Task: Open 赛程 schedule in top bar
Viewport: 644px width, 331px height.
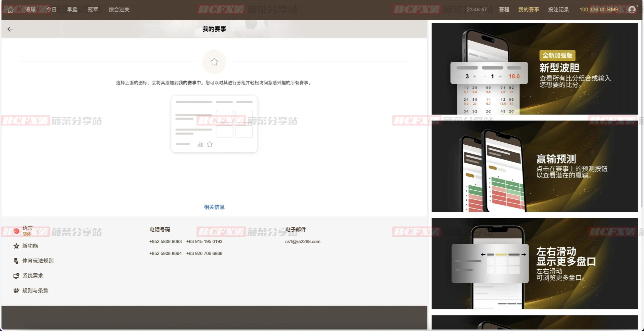Action: (504, 10)
